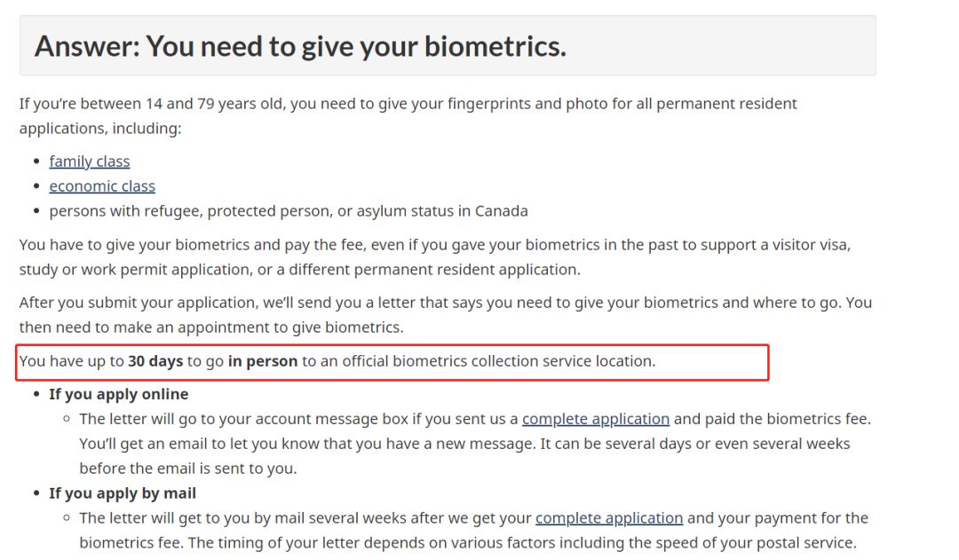Click the 'Answer: You need to give your biometrics' heading
The height and width of the screenshot is (560, 959).
(300, 46)
